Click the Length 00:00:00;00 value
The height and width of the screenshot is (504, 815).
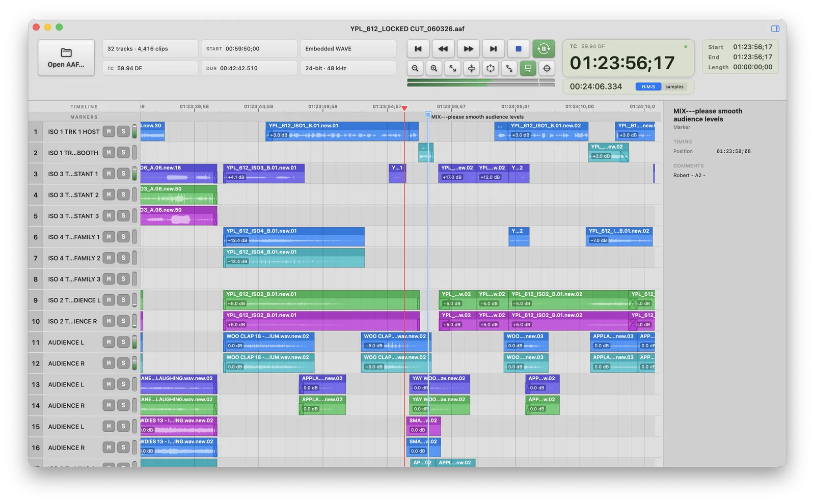click(753, 67)
